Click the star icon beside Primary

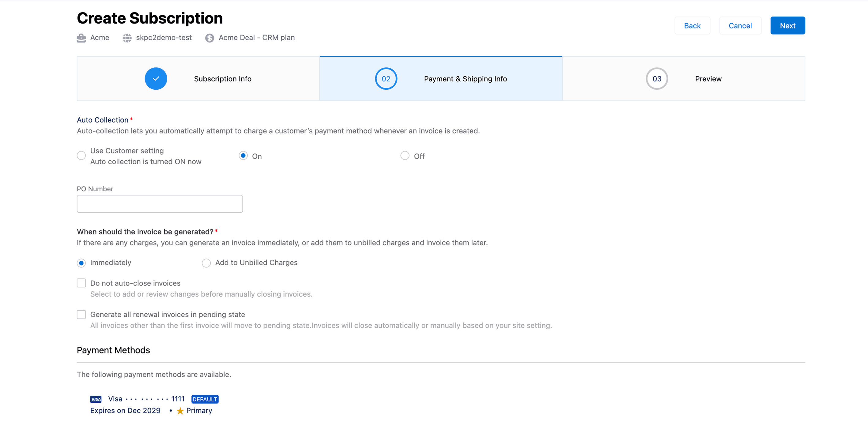pyautogui.click(x=180, y=411)
